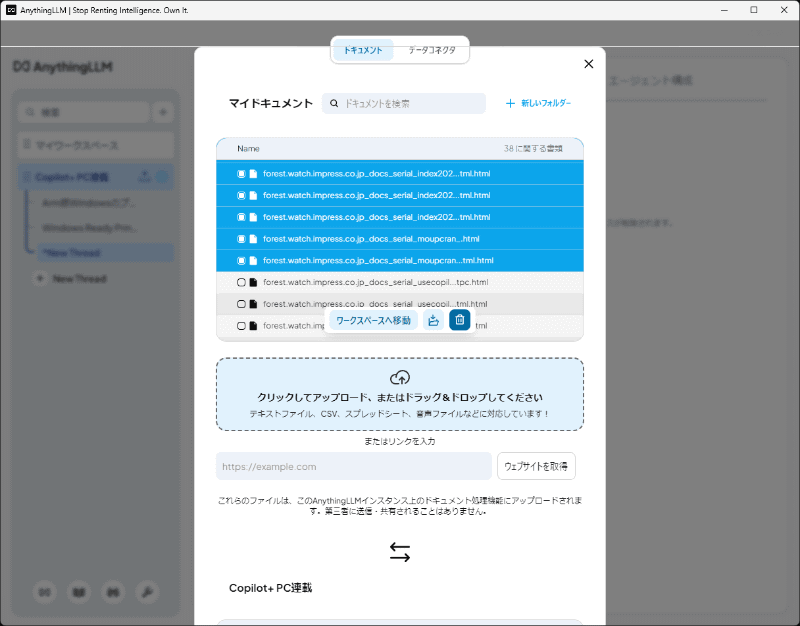800x626 pixels.
Task: Uncheck the moupcran_.html file checkbox
Action: [241, 239]
